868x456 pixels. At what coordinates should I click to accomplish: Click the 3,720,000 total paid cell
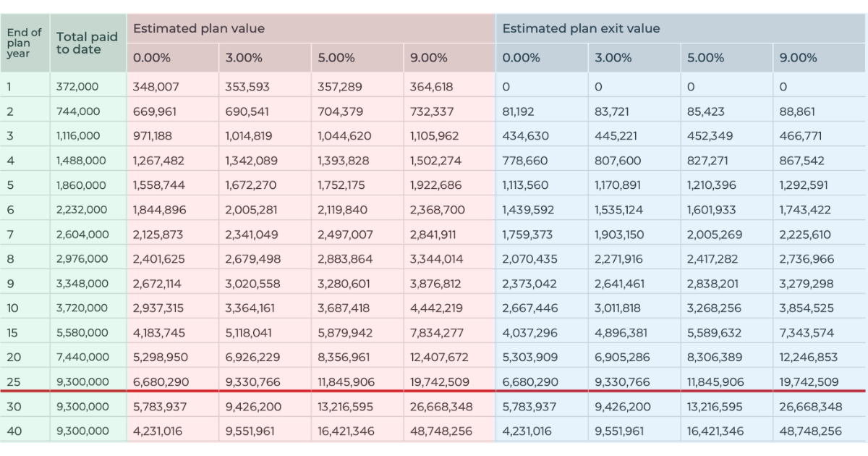[x=82, y=308]
